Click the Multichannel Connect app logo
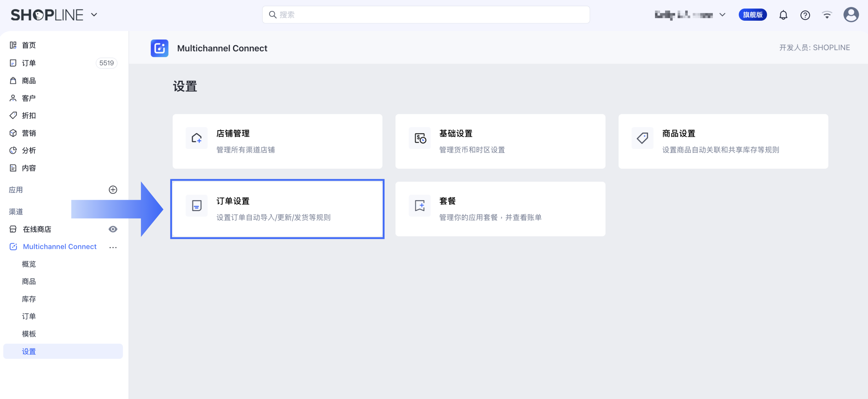The width and height of the screenshot is (868, 399). coord(159,48)
